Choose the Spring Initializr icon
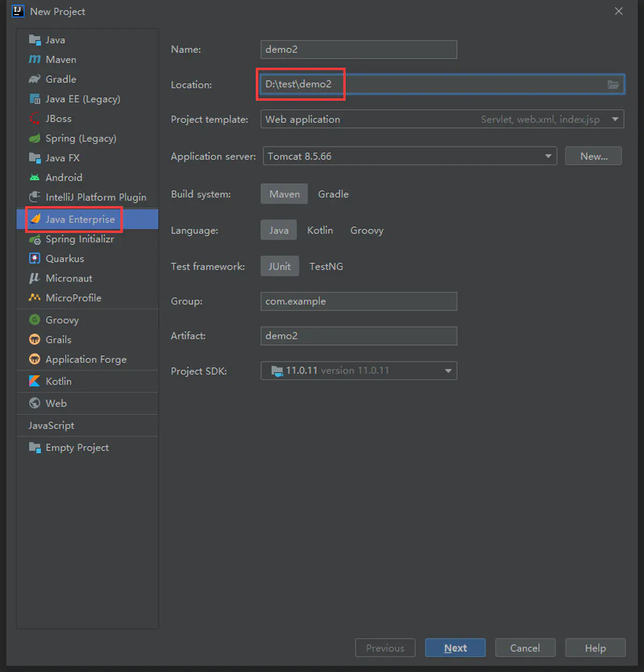The width and height of the screenshot is (644, 672). point(35,239)
